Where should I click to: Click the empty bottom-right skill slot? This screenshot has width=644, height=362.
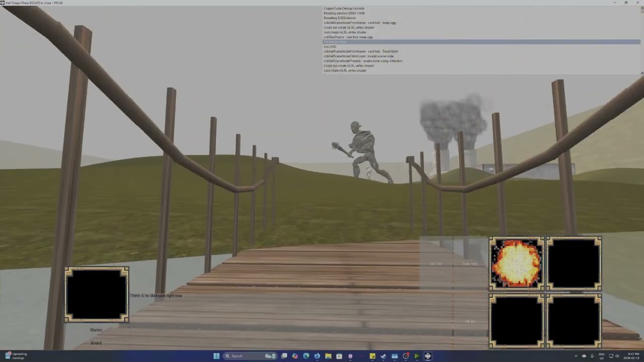point(574,321)
